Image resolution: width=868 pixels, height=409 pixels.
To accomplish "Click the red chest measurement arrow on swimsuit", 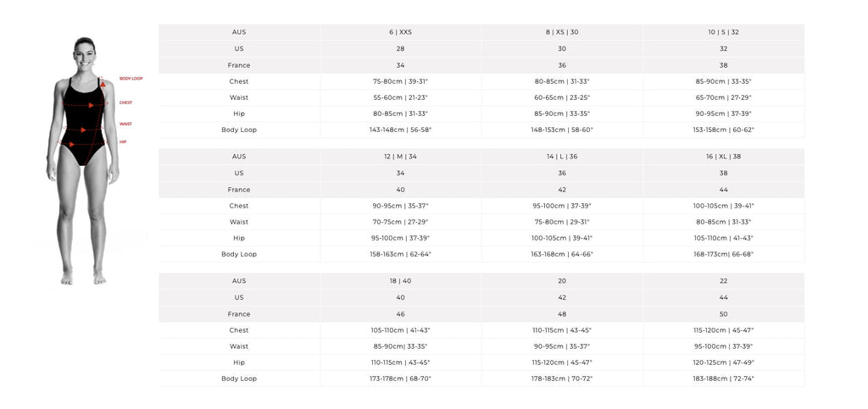I will tap(92, 105).
